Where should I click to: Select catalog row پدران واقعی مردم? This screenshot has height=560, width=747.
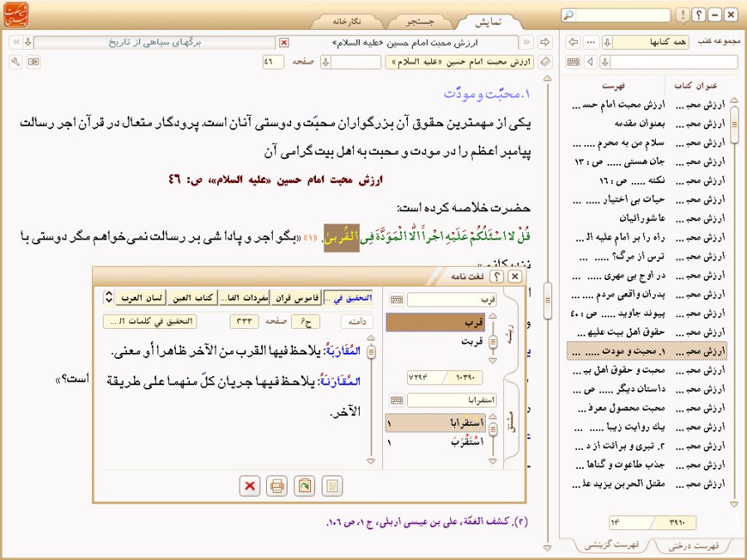click(x=647, y=294)
